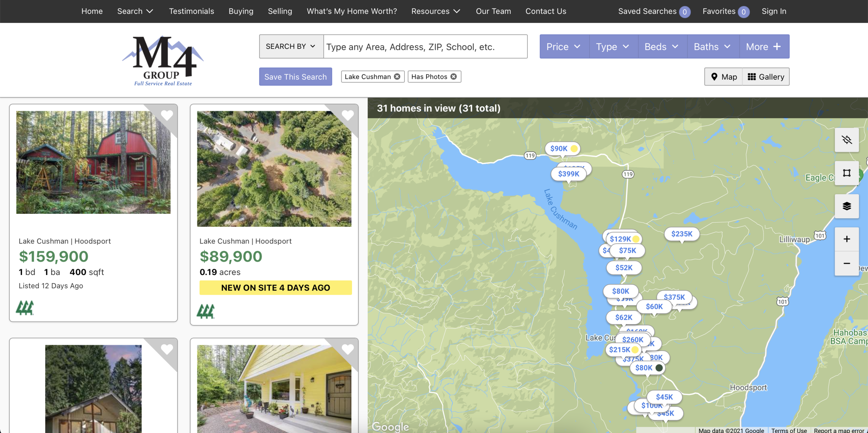Open the Testimonials menu item
The image size is (868, 433).
point(191,11)
